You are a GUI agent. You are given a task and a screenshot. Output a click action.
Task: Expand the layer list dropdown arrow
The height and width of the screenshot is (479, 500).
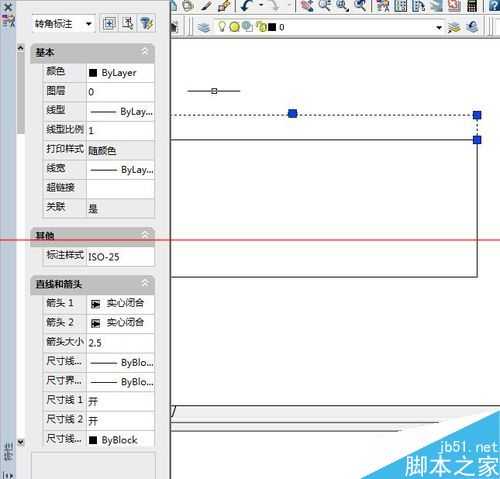(439, 27)
